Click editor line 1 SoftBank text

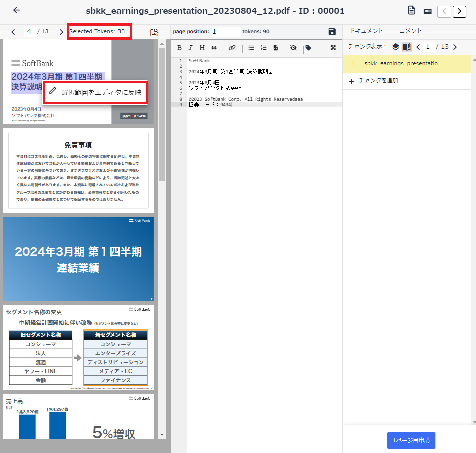tap(199, 61)
